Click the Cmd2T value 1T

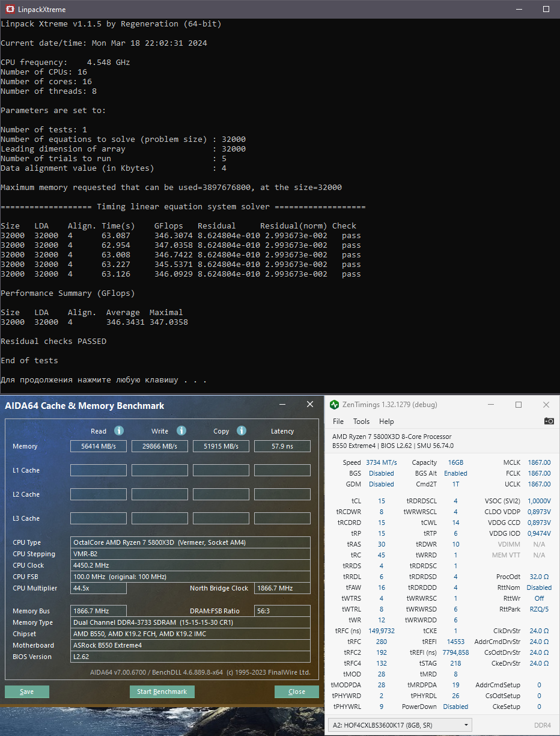coord(455,484)
